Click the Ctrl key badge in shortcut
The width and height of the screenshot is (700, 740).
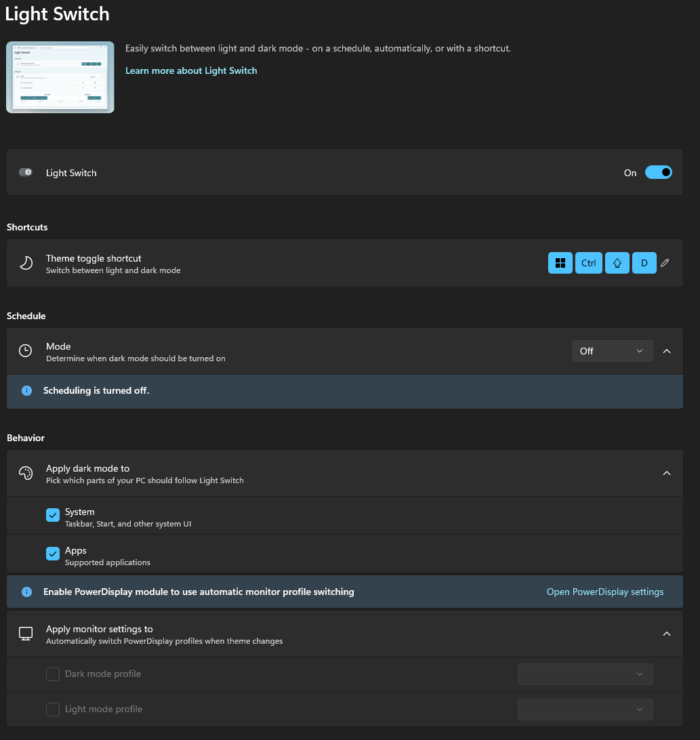(x=588, y=263)
